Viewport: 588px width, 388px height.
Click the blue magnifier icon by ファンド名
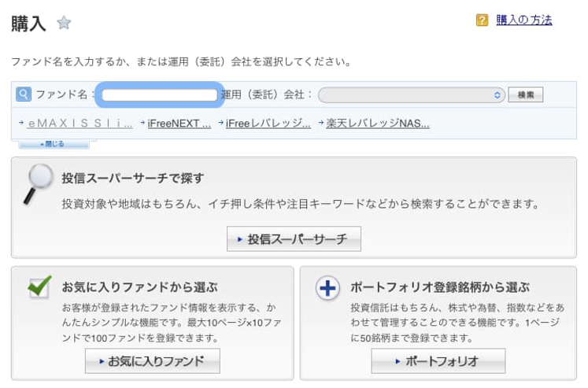[24, 94]
